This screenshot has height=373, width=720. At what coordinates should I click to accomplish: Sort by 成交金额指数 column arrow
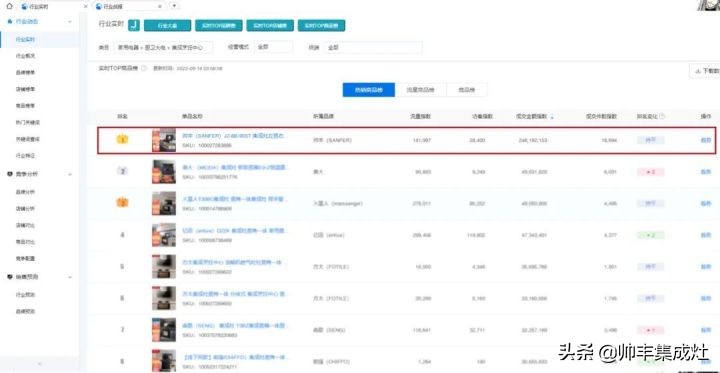click(x=552, y=117)
